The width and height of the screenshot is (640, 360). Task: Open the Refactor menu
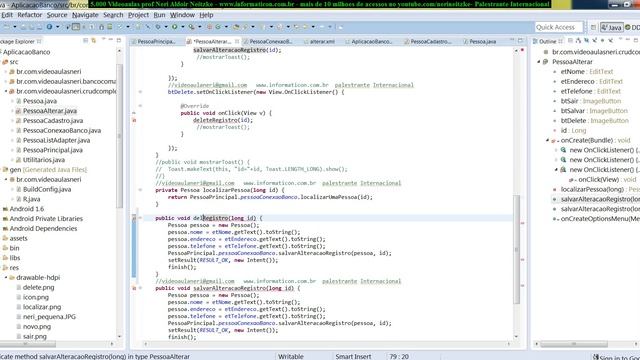pos(30,15)
